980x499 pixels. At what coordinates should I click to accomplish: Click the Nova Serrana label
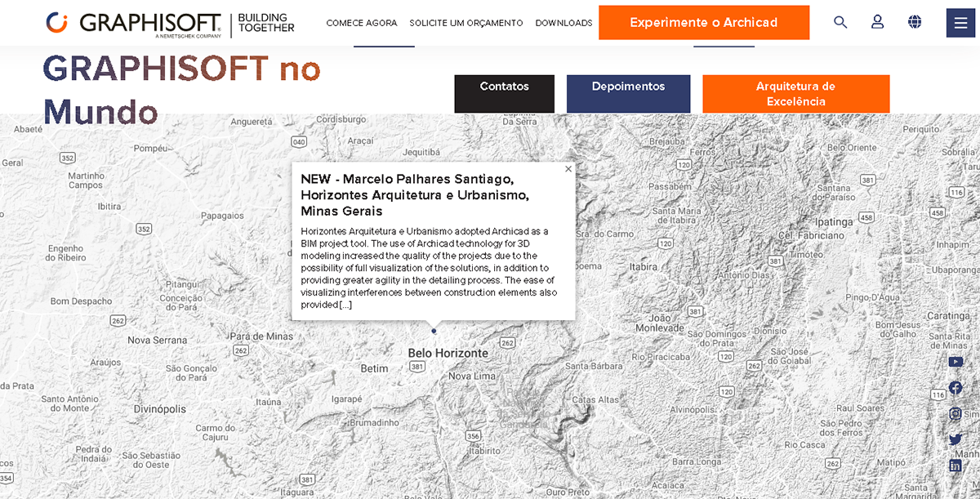pos(158,340)
